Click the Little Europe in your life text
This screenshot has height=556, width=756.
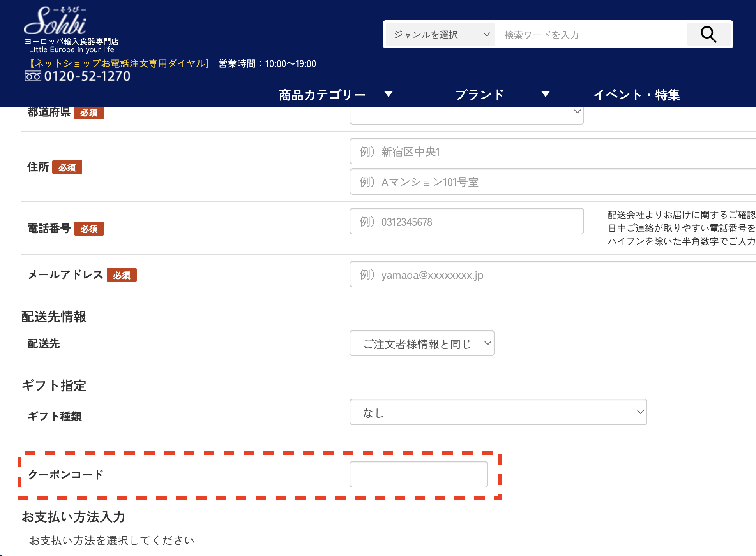(x=72, y=50)
